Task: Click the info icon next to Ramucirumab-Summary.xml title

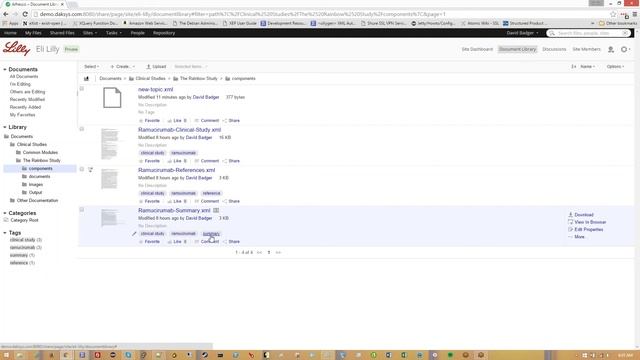Action: coord(216,211)
